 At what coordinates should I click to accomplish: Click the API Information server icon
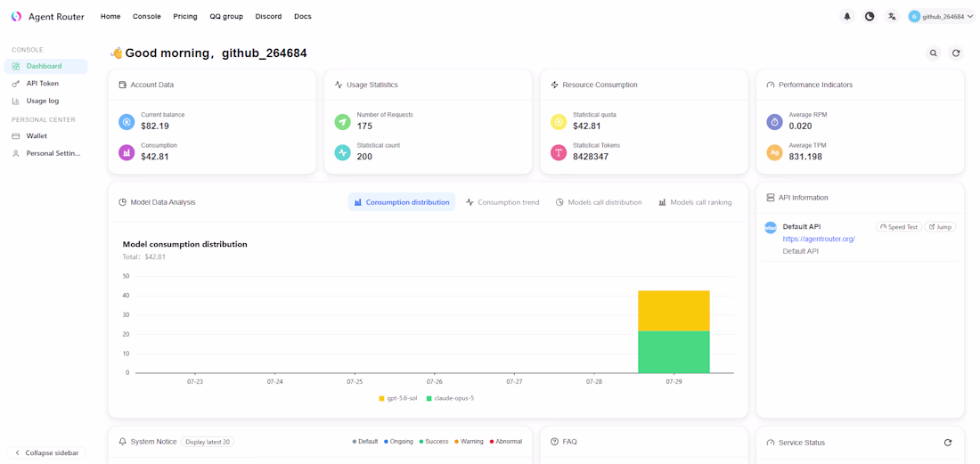[771, 198]
